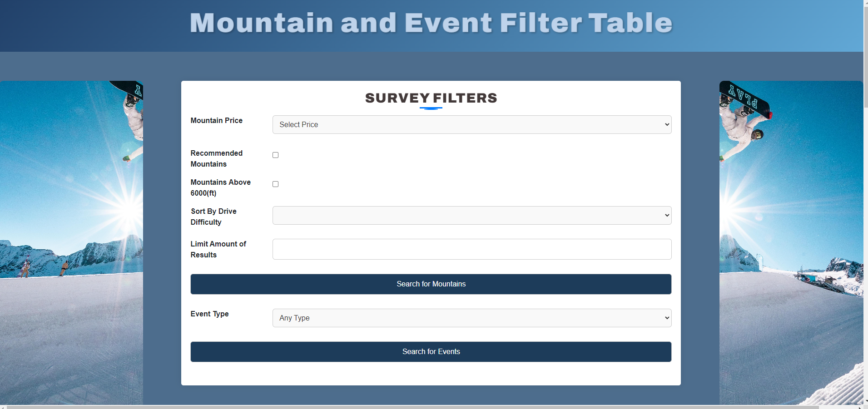
Task: Click the Search for Mountains button
Action: coord(431,284)
